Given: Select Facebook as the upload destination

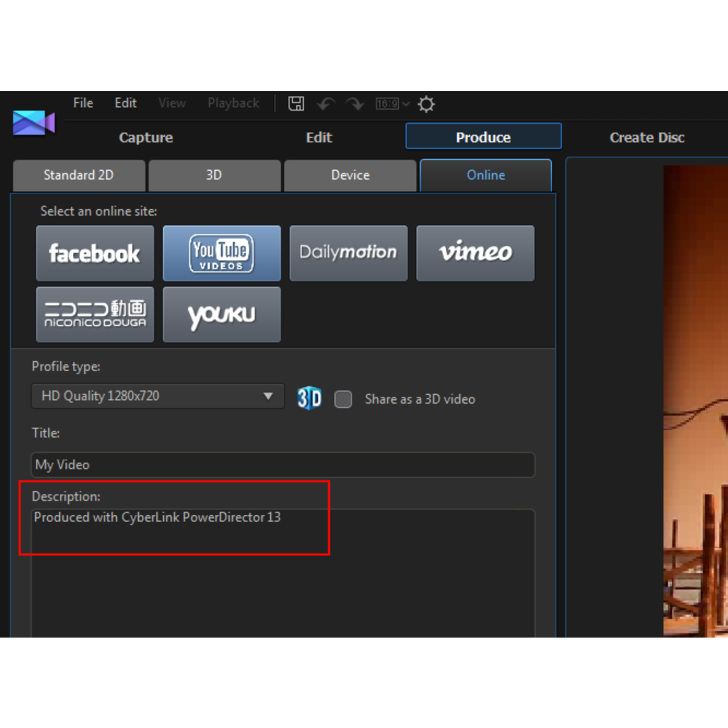Looking at the screenshot, I should [x=94, y=253].
